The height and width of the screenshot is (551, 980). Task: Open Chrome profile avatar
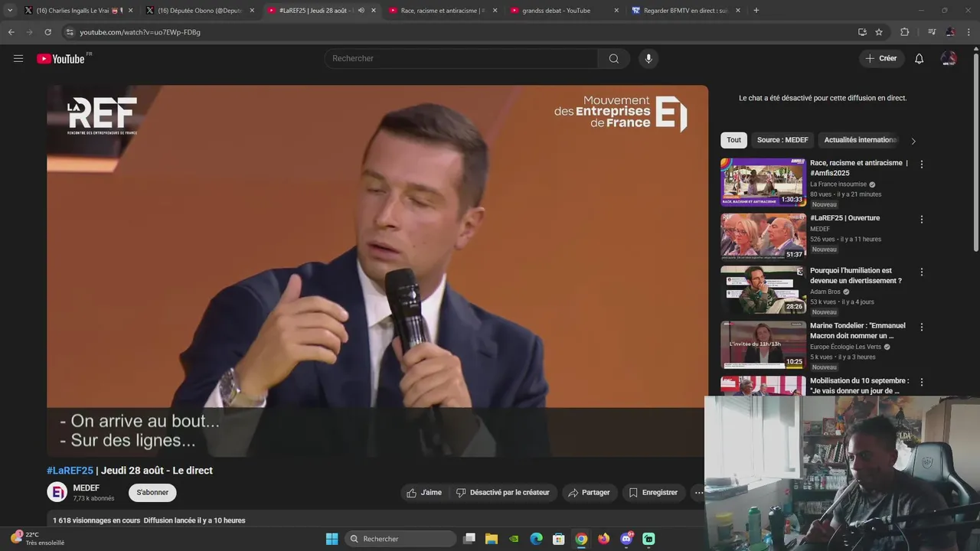(x=950, y=32)
